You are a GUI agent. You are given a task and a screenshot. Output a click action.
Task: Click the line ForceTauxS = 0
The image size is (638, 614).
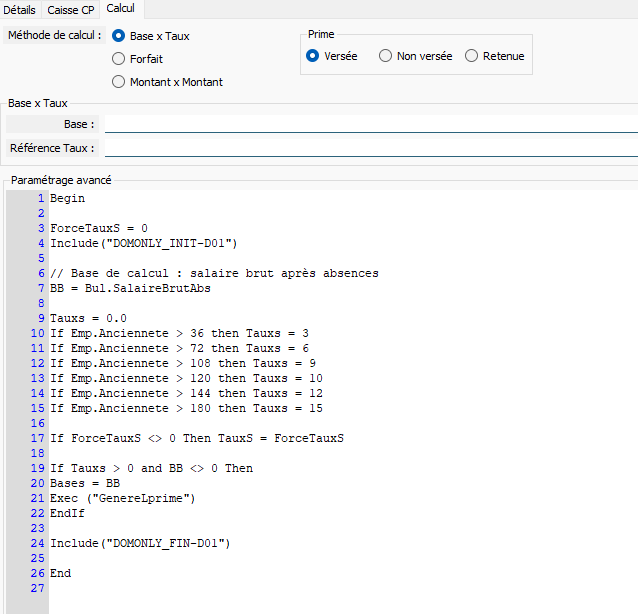[99, 228]
